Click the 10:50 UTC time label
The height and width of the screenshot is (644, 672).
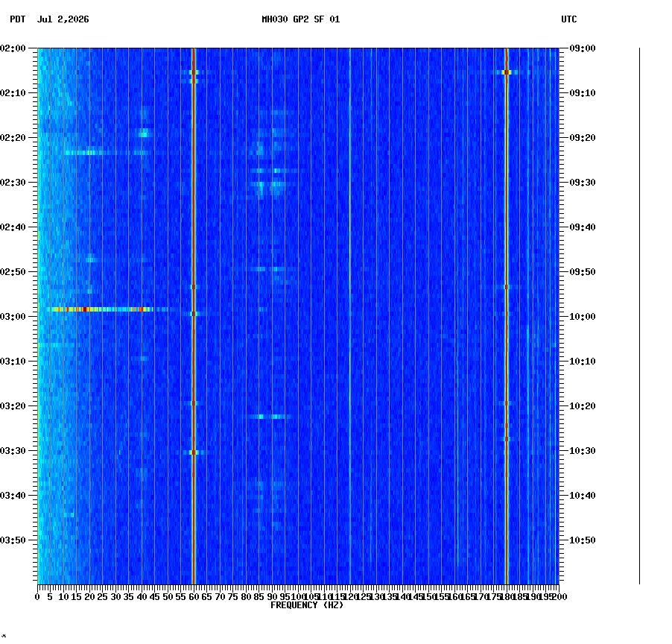[x=583, y=540]
